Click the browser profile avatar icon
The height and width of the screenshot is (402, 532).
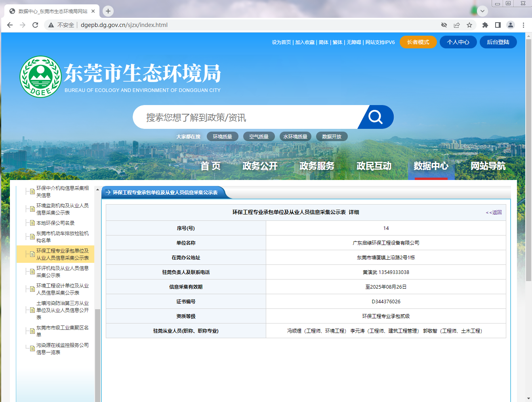coord(510,25)
